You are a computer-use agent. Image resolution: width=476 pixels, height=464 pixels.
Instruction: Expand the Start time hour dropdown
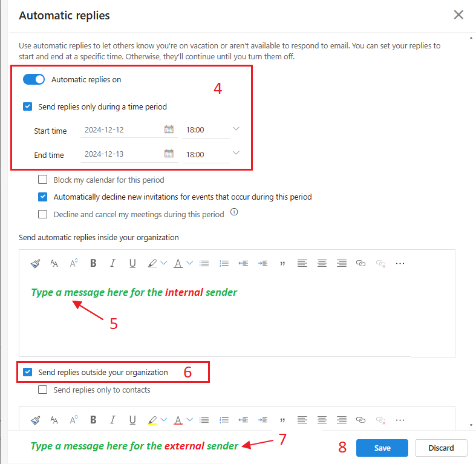coord(236,129)
